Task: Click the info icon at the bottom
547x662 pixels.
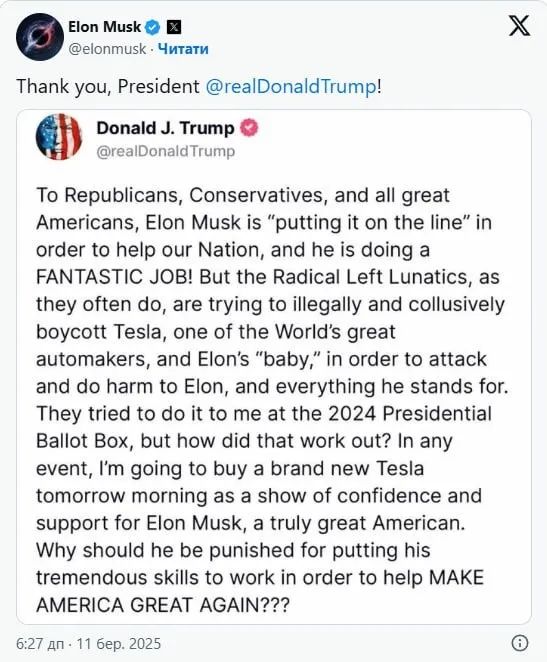Action: tap(520, 643)
